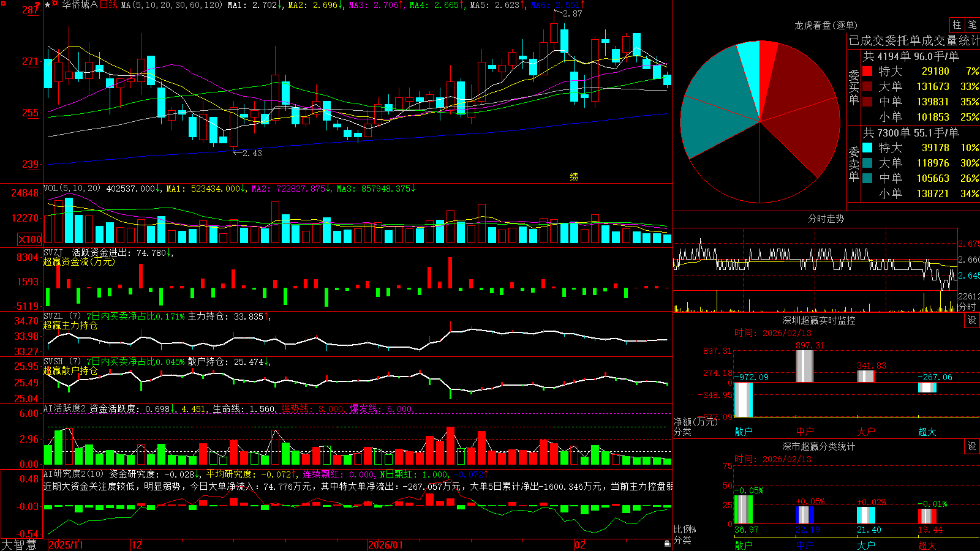Click the 超赢资金流(万元) label

tap(79, 262)
